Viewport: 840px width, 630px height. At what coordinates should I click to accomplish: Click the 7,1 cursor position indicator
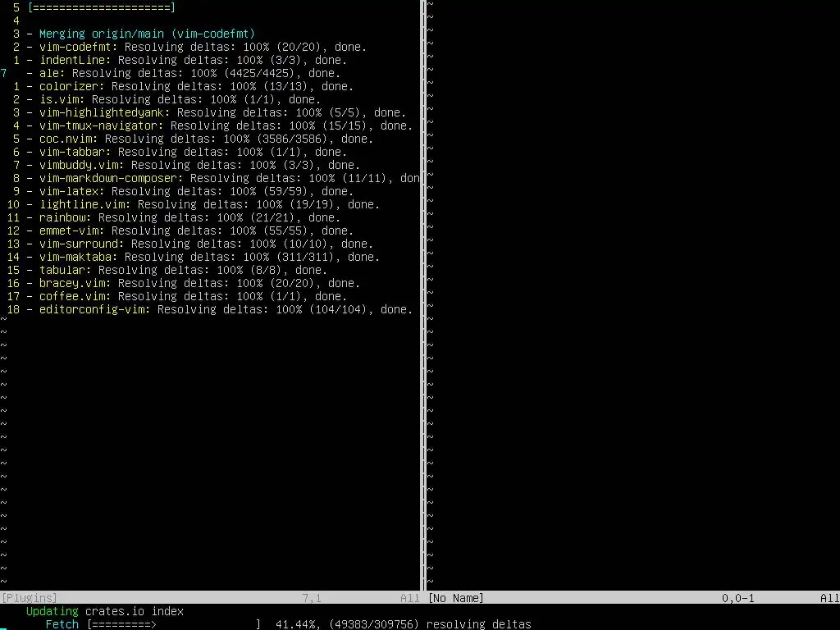click(312, 598)
